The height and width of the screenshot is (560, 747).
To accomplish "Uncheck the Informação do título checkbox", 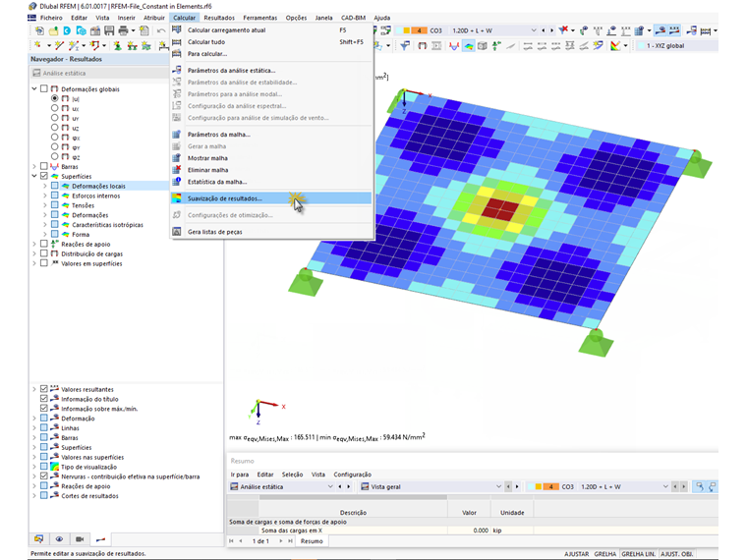I will (x=44, y=399).
